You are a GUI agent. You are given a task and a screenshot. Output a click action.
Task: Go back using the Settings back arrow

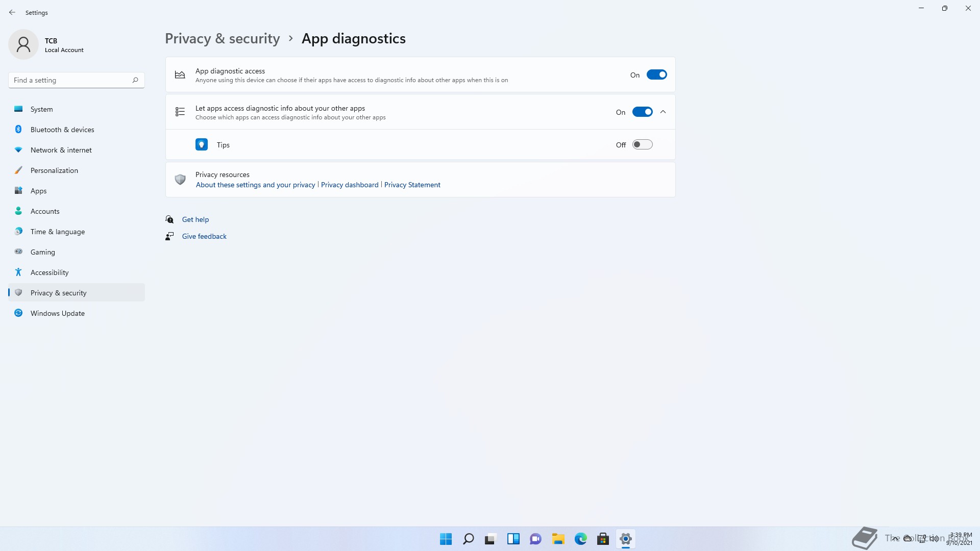(12, 12)
